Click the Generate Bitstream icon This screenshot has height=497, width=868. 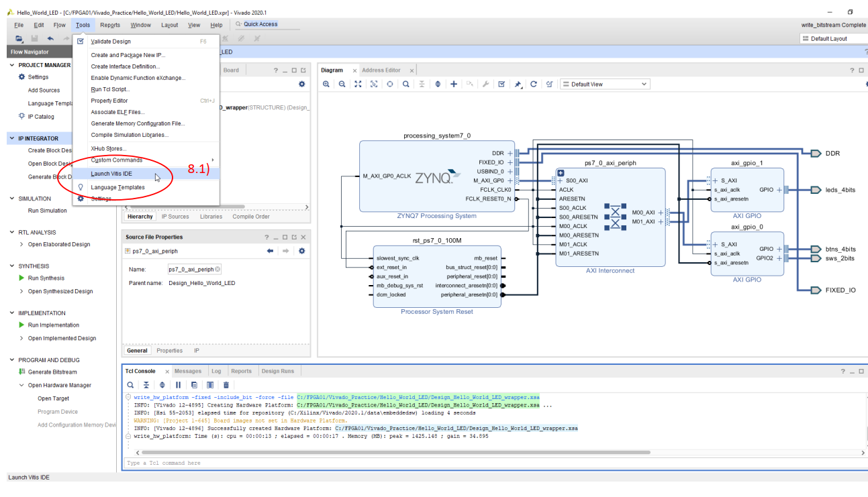coord(22,372)
